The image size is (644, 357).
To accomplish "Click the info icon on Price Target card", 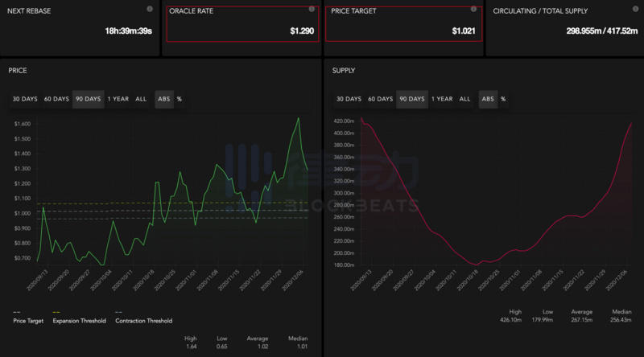I will coord(473,9).
